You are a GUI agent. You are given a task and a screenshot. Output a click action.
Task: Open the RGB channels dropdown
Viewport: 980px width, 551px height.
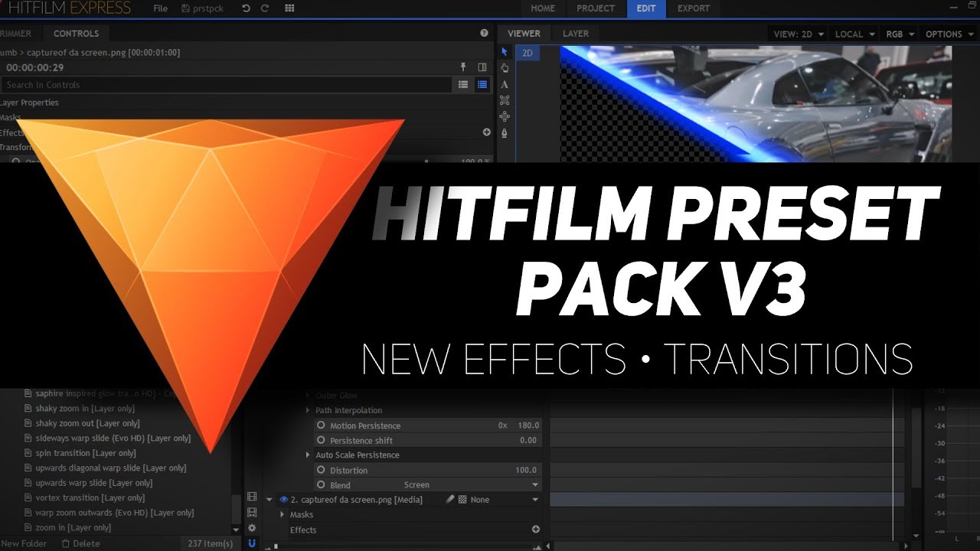[x=900, y=34]
